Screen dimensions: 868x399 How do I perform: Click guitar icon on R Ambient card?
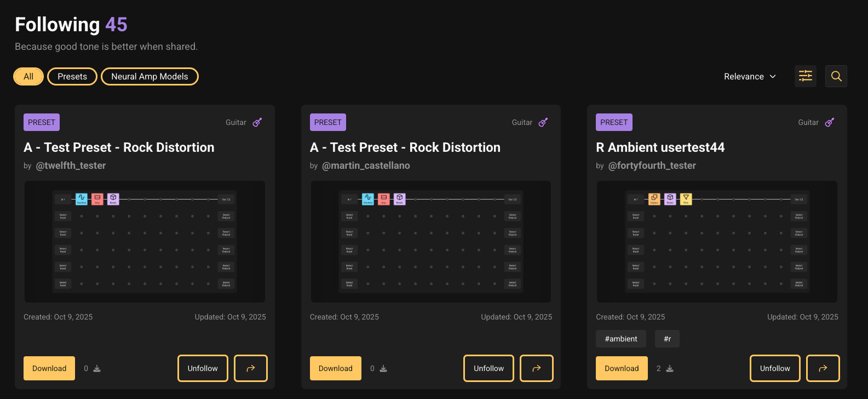click(830, 122)
